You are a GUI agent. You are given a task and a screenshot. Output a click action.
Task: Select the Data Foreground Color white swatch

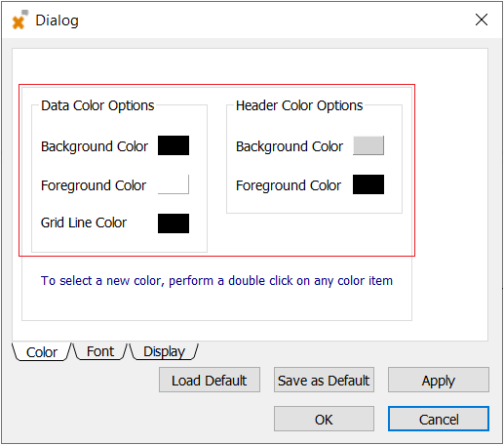pyautogui.click(x=174, y=184)
